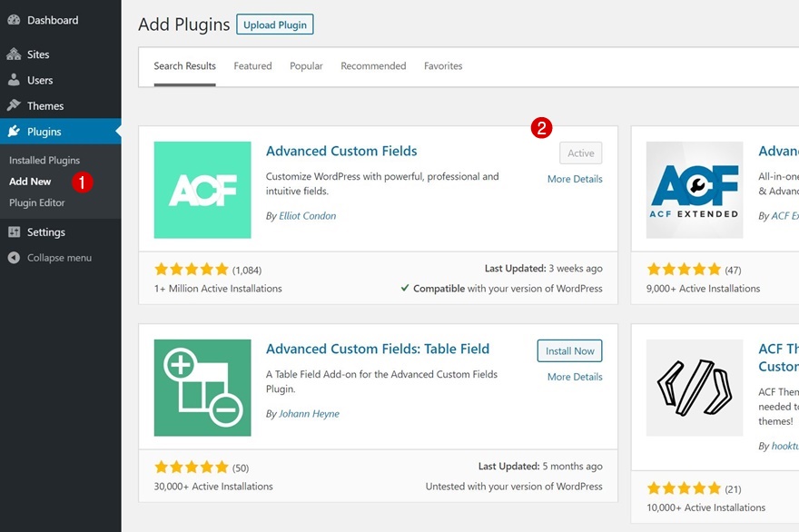The image size is (799, 532).
Task: Click the Plugins plug icon
Action: coord(14,132)
